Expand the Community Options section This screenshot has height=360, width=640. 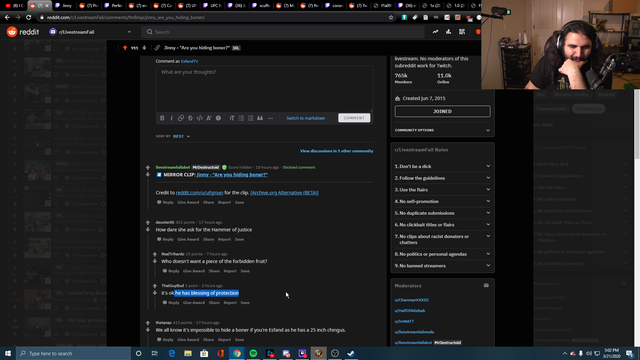442,130
